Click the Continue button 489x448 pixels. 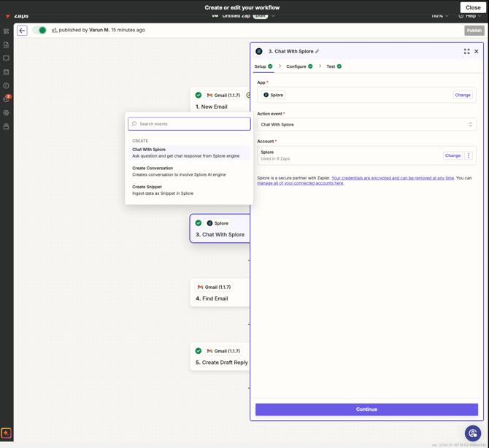click(x=366, y=409)
